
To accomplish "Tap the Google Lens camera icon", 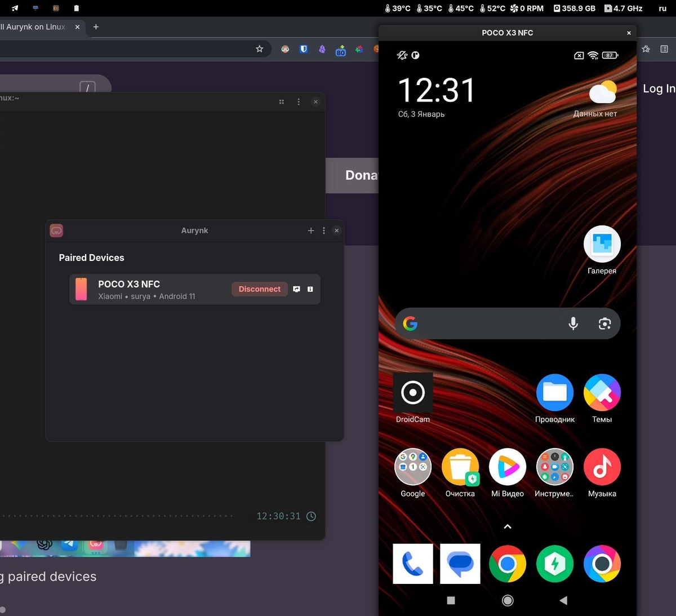I will pos(604,323).
